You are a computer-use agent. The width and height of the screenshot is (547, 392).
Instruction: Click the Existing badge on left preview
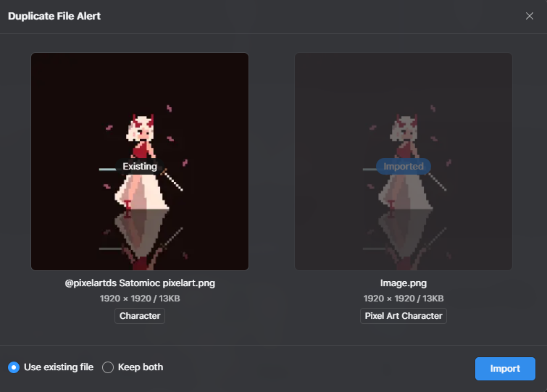coord(140,167)
